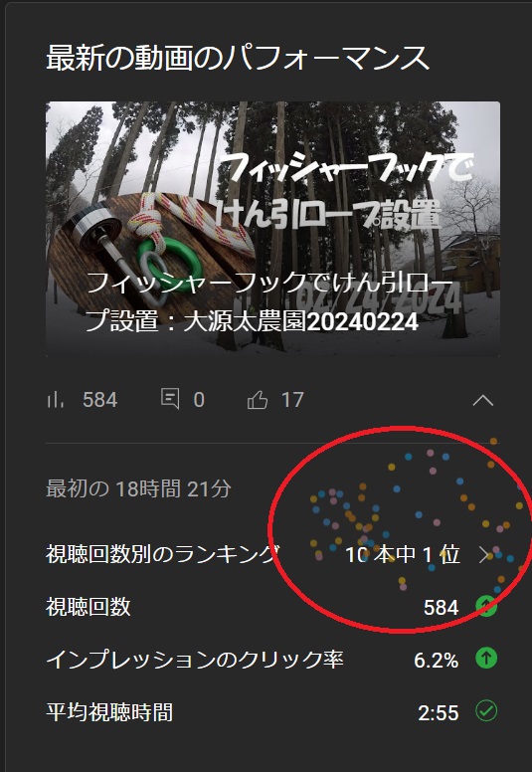This screenshot has width=532, height=772.
Task: Click the 視聴回数別のランキング row
Action: [x=272, y=555]
